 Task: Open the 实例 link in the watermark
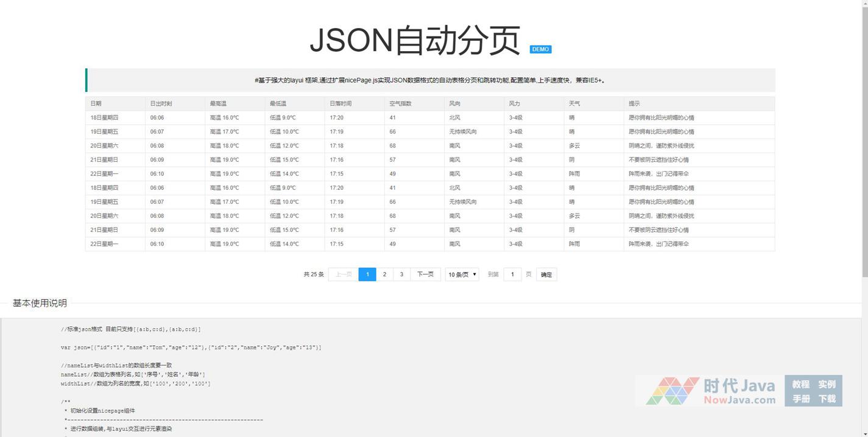(x=827, y=384)
